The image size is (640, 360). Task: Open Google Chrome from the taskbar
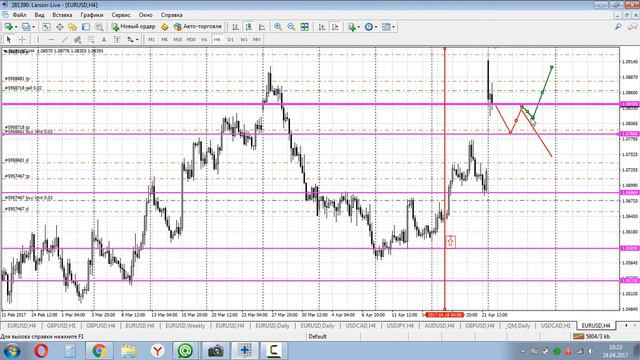coord(99,351)
